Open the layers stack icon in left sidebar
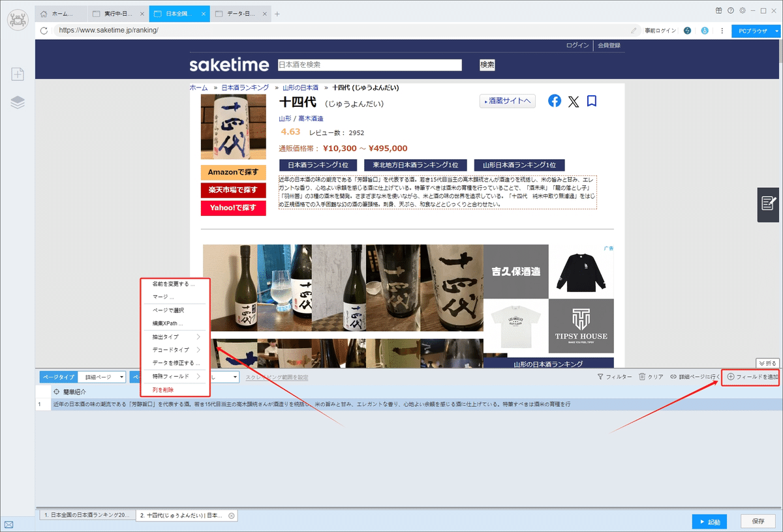The image size is (783, 532). [x=18, y=102]
